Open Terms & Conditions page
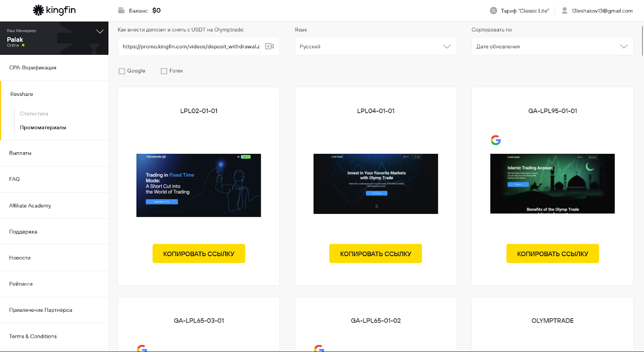 (54, 336)
